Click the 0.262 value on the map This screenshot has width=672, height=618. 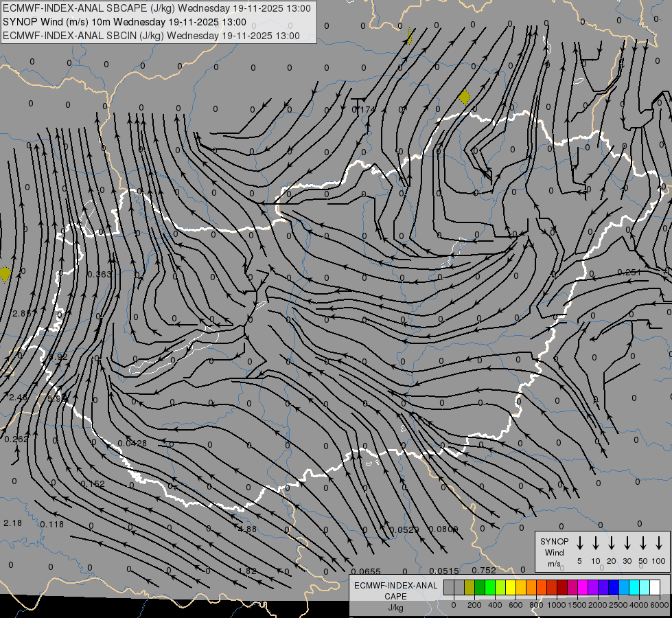(x=16, y=439)
